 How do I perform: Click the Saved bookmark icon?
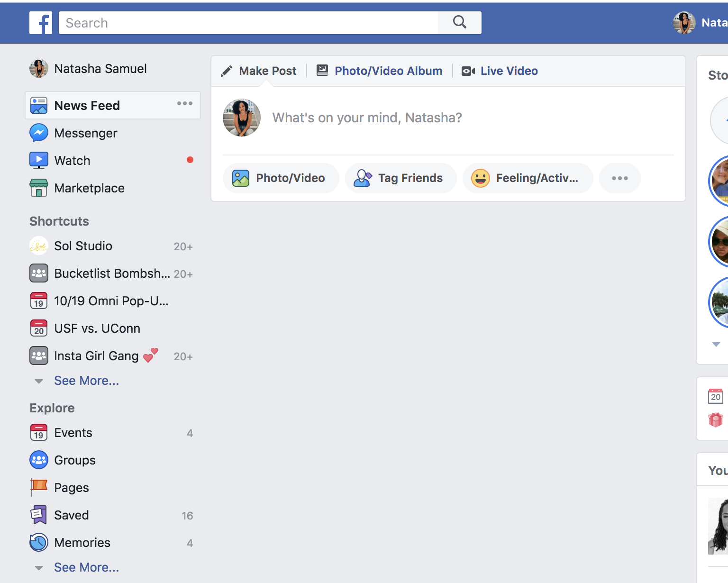tap(39, 515)
